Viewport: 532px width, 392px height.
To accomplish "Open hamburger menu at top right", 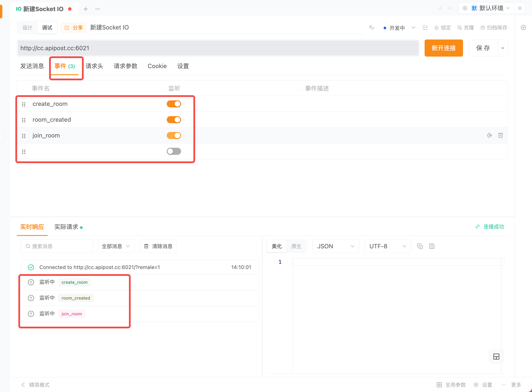I will pos(520,8).
